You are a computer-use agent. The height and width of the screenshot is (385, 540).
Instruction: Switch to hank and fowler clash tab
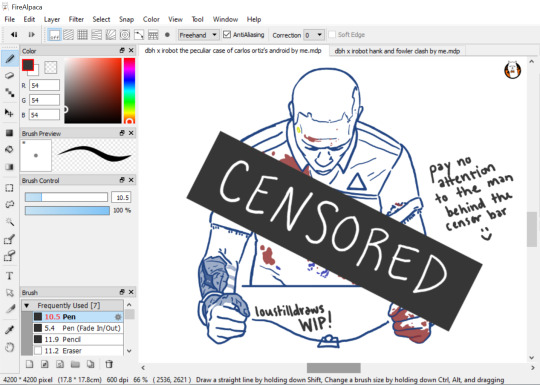pos(397,51)
